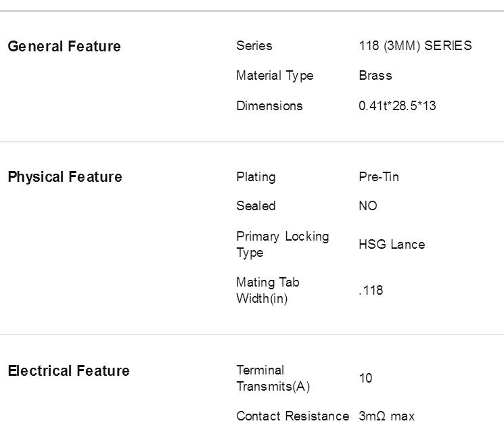Image resolution: width=504 pixels, height=438 pixels.
Task: Click the General Feature heading
Action: [x=64, y=46]
